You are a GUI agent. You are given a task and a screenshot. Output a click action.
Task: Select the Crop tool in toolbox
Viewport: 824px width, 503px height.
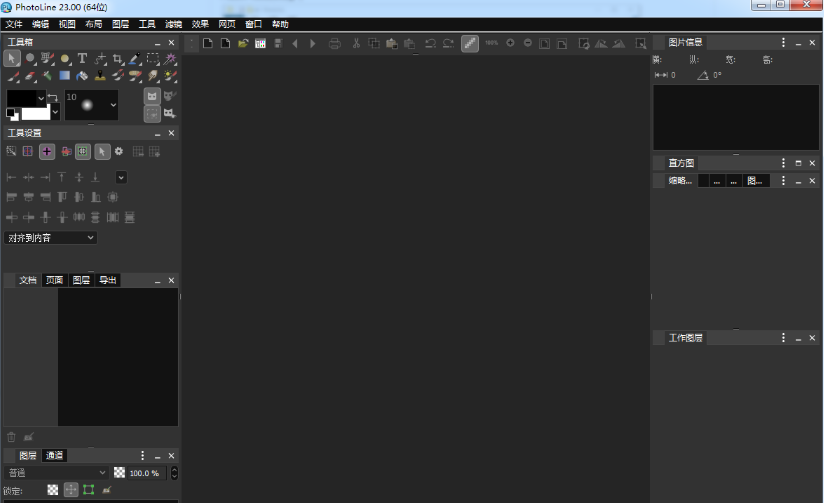[118, 59]
